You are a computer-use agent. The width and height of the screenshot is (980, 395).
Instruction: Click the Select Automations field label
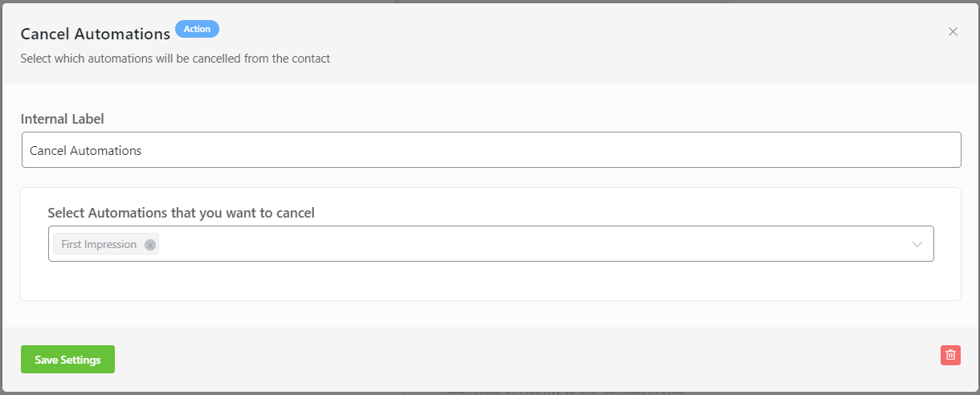point(181,213)
